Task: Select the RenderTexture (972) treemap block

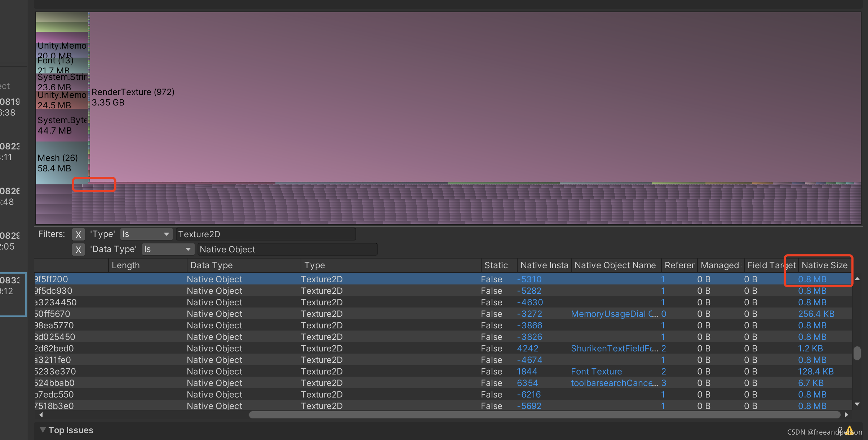Action: point(469,97)
